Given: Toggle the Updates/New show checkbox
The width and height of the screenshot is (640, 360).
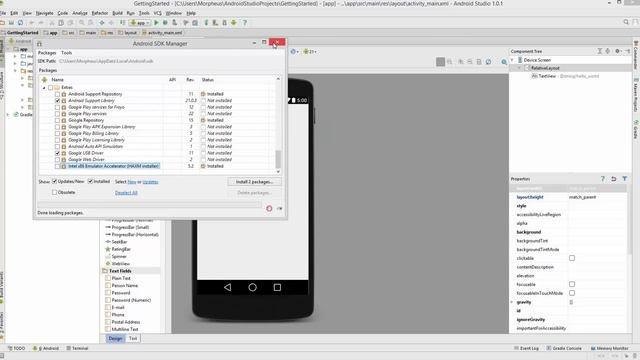Looking at the screenshot, I should [54, 181].
